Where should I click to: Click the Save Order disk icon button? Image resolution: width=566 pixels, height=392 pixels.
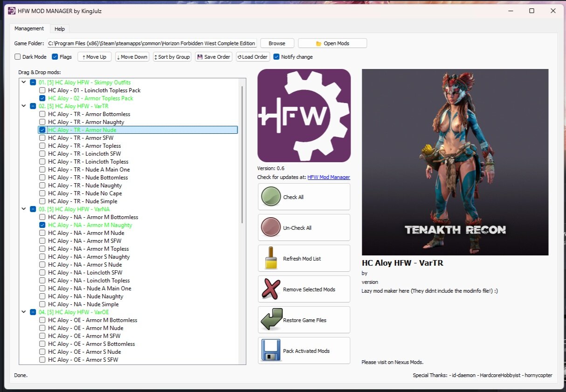(x=213, y=57)
